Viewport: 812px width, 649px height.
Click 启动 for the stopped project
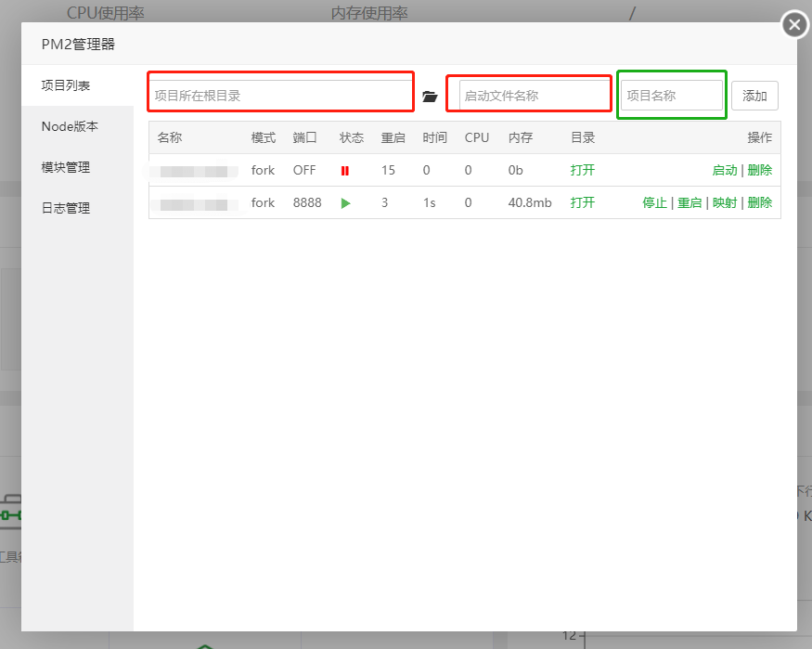(x=725, y=170)
